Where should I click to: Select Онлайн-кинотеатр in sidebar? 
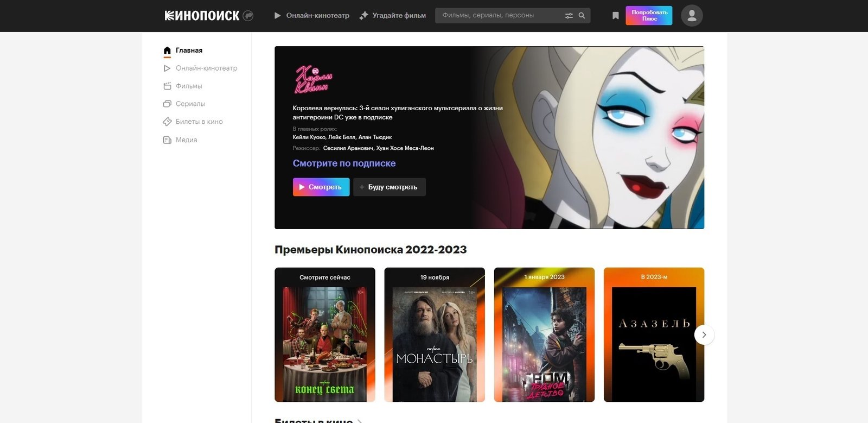(207, 68)
